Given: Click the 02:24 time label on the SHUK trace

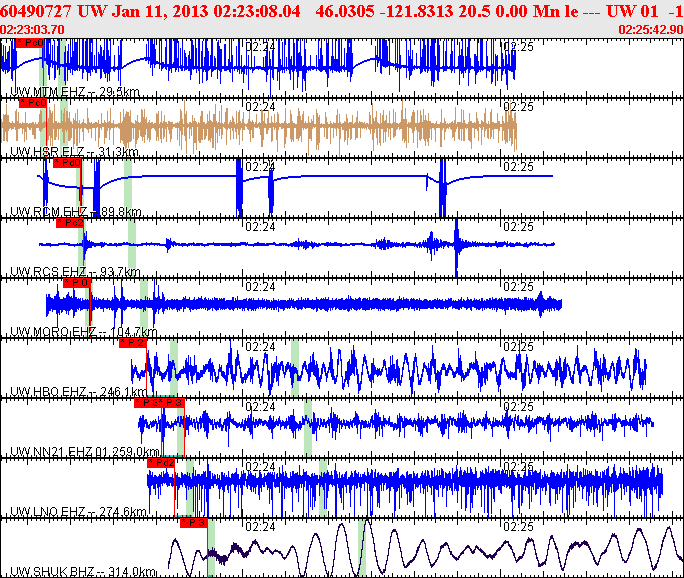Looking at the screenshot, I should click(x=260, y=527).
